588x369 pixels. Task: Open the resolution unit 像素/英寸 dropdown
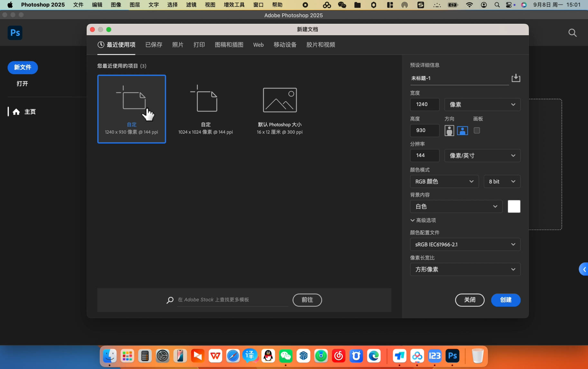[482, 156]
